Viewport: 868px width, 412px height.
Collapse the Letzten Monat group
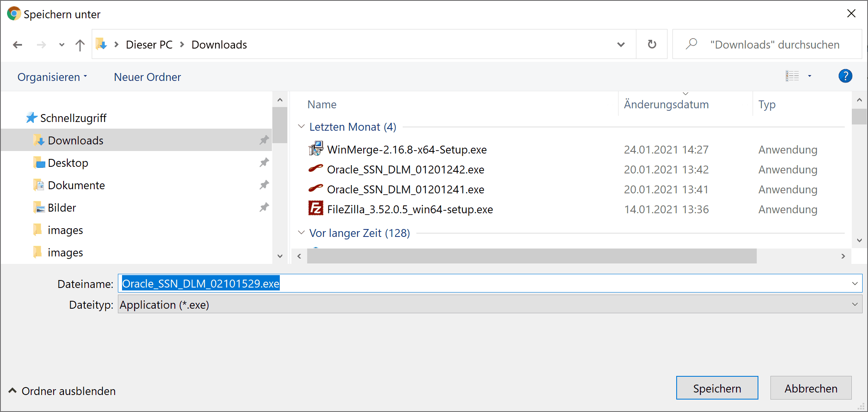pos(301,127)
